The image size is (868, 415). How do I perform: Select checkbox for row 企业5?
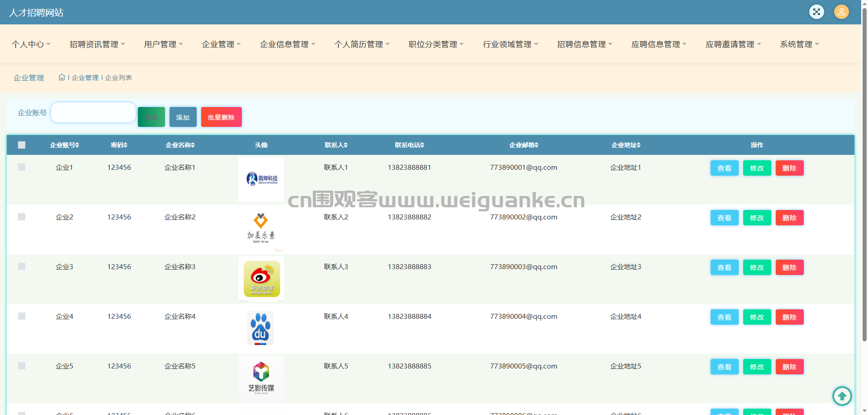(22, 366)
